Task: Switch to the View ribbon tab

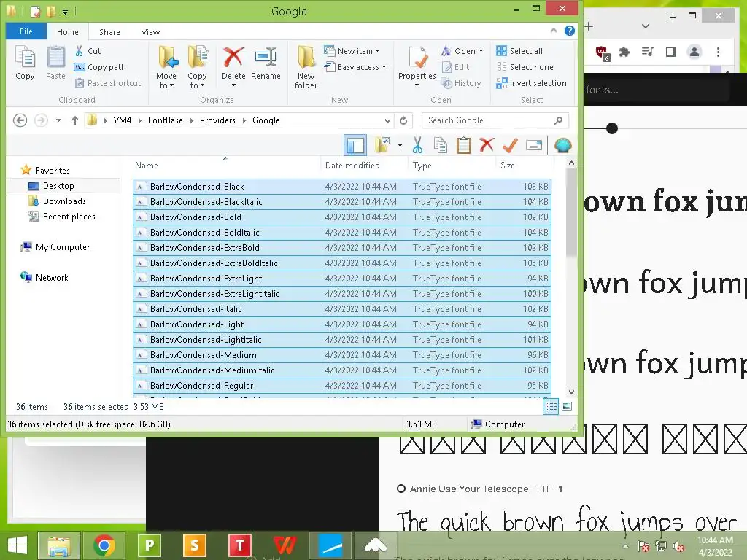Action: point(150,32)
